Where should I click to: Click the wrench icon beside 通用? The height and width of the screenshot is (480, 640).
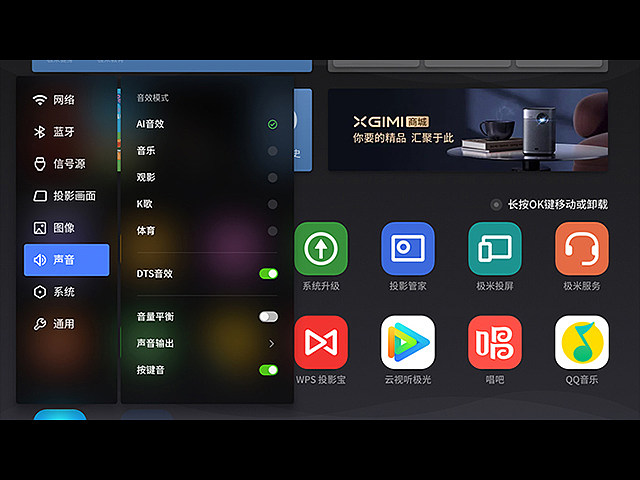[40, 324]
